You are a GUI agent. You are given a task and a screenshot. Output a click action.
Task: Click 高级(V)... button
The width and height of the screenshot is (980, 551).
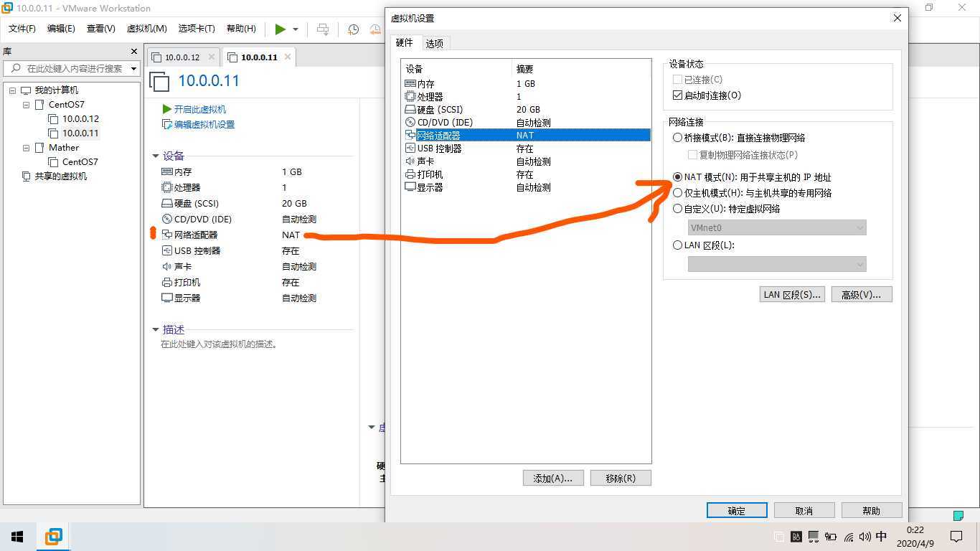point(862,295)
